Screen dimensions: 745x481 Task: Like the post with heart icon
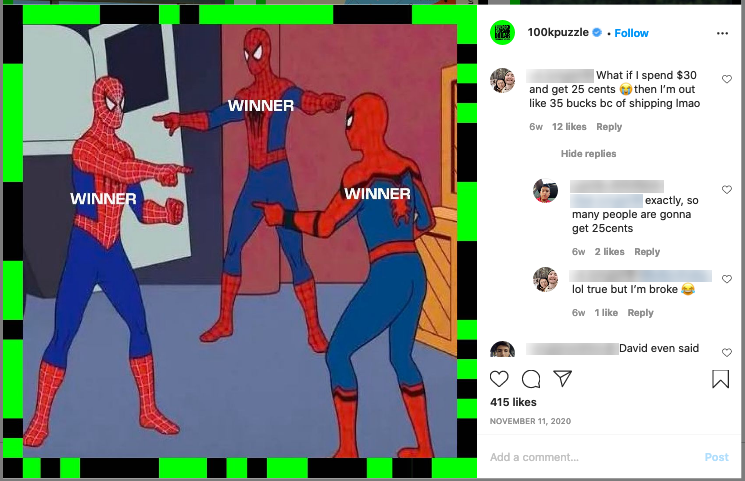coord(499,379)
